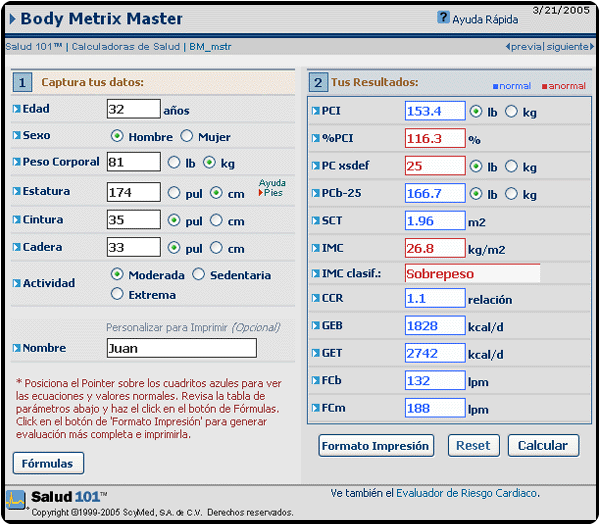Click the Sobrepeso classification result
This screenshot has width=600, height=525.
pos(472,273)
